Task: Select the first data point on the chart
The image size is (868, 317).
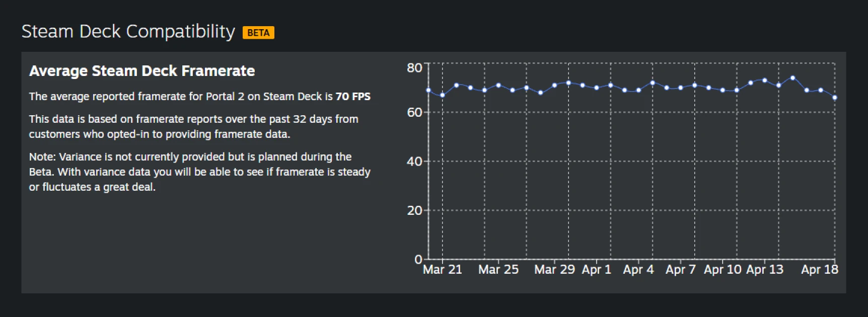Action: coord(428,91)
